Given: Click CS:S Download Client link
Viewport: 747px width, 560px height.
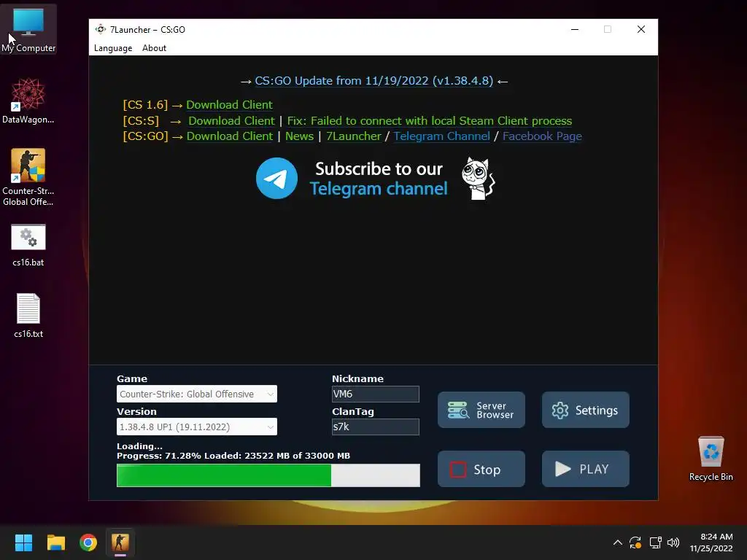Looking at the screenshot, I should pyautogui.click(x=231, y=121).
